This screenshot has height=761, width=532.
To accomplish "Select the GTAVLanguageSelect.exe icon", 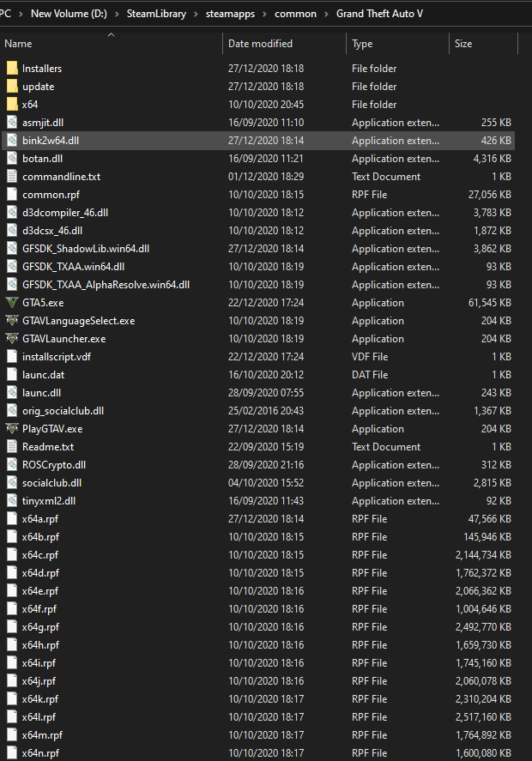I will click(12, 321).
